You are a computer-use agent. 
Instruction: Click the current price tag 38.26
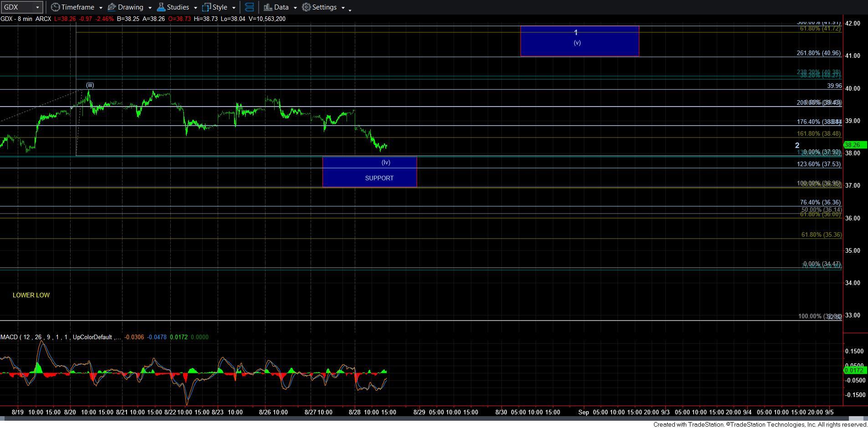pos(855,145)
